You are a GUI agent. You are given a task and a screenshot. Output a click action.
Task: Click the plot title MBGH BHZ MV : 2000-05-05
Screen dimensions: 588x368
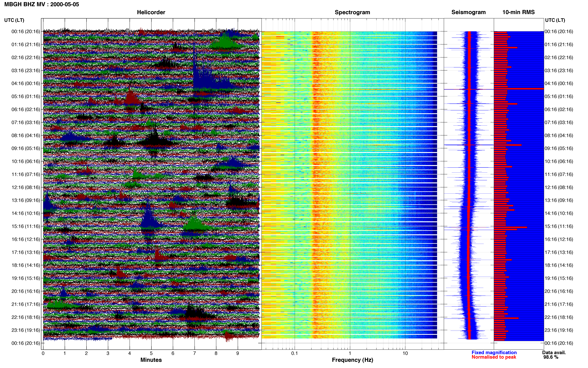pos(42,4)
